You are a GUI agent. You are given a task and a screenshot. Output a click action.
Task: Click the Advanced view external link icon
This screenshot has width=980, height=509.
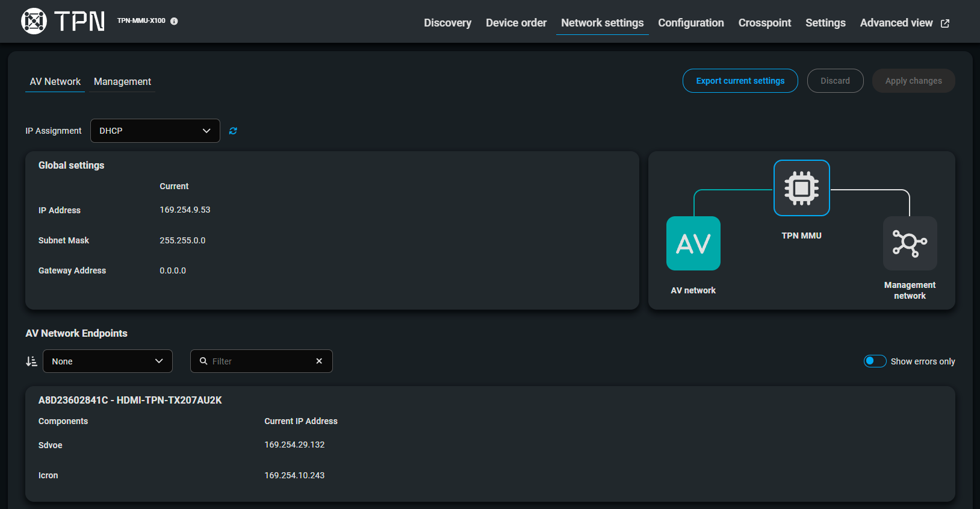(x=945, y=23)
